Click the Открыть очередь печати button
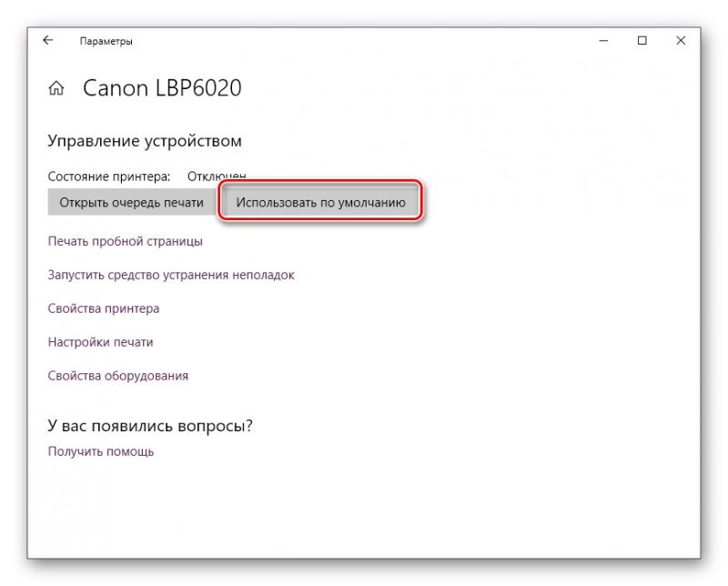The height and width of the screenshot is (586, 728). tap(131, 202)
